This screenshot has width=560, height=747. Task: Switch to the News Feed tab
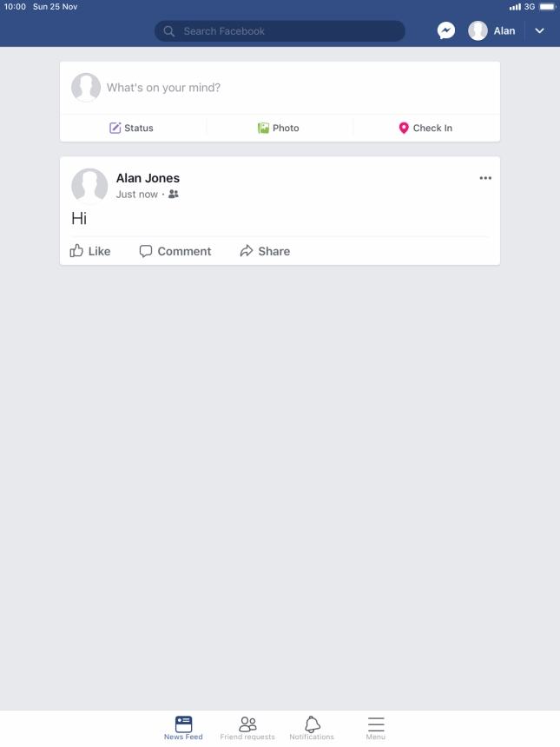point(183,728)
